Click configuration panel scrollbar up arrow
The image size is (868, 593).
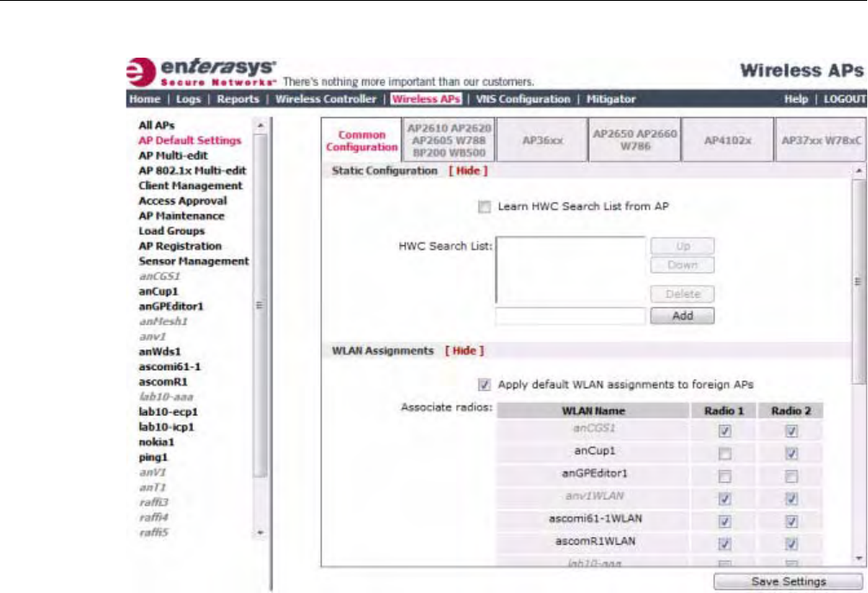[859, 171]
